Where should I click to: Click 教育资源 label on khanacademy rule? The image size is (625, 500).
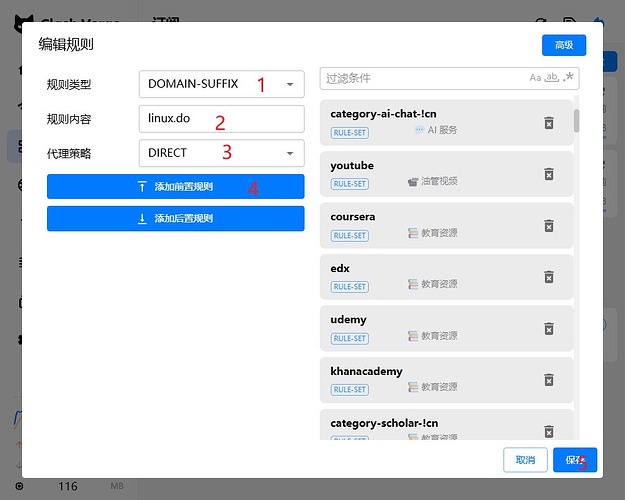point(432,387)
